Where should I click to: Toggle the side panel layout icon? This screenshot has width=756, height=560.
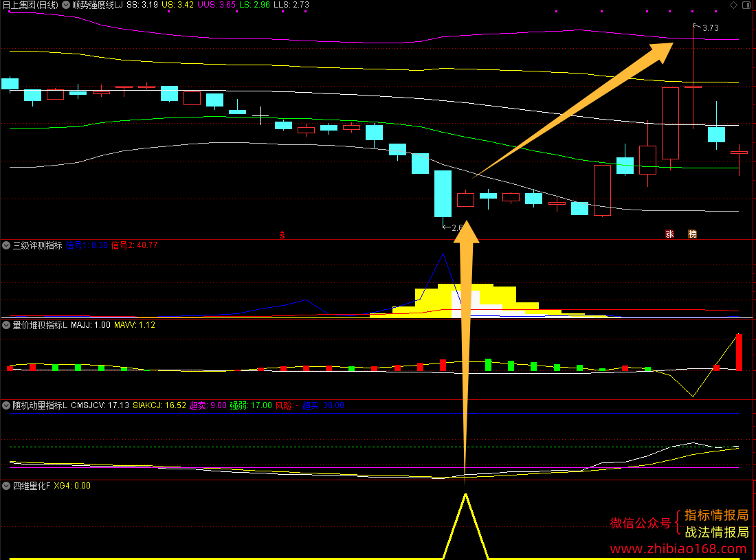746,5
